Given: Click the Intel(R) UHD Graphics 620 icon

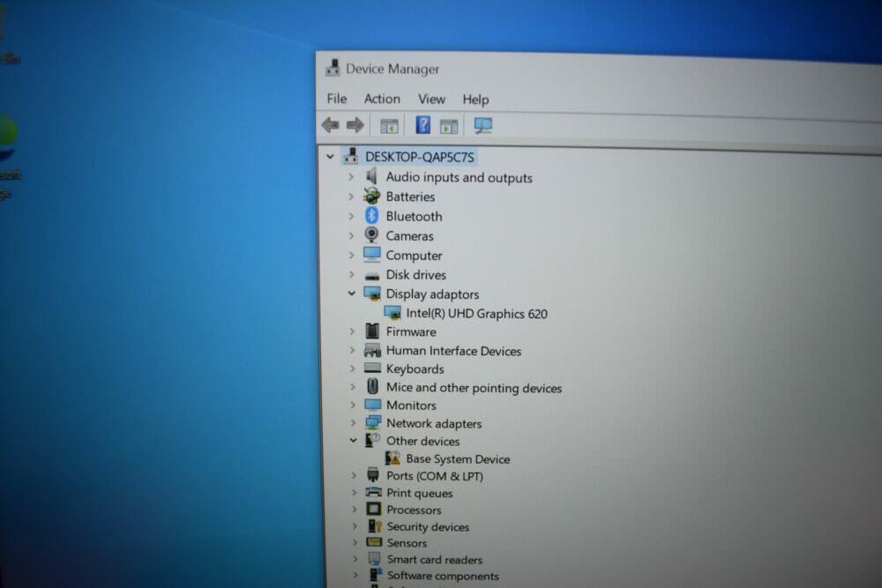Looking at the screenshot, I should 392,313.
